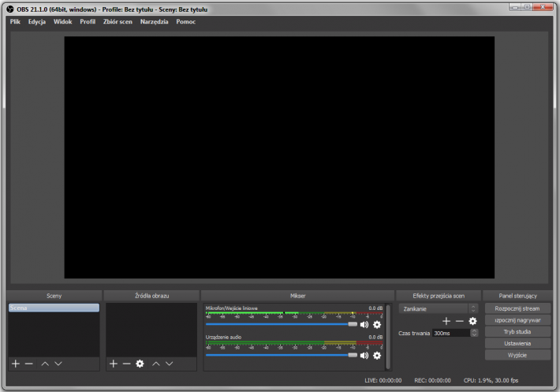The height and width of the screenshot is (392, 560).
Task: Open the Plik menu
Action: (15, 21)
